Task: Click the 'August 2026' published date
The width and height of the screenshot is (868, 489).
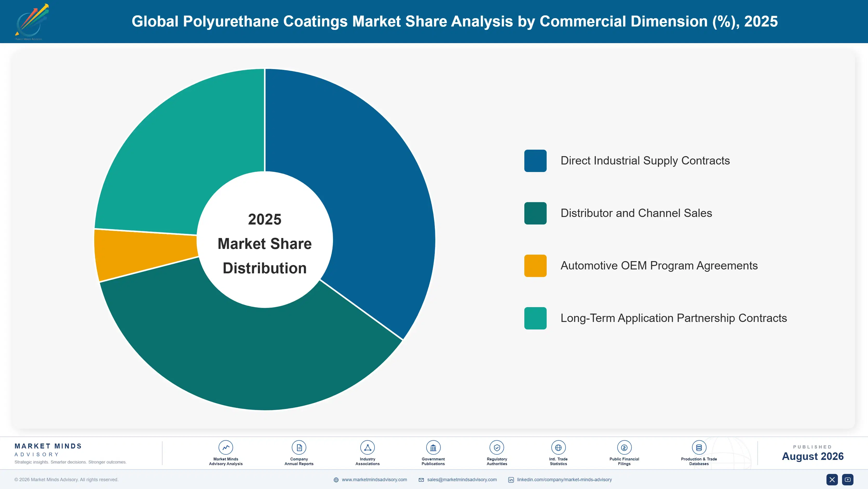Action: coord(812,456)
